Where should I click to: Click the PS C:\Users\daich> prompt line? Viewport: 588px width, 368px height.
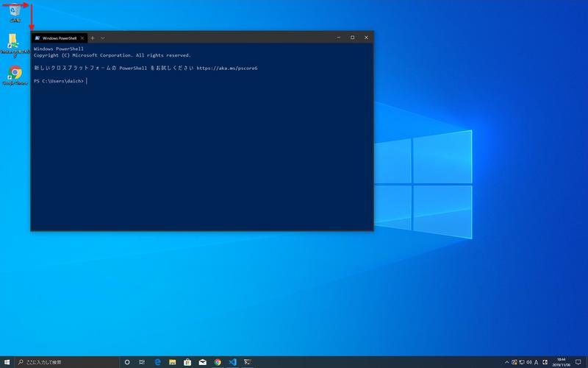pyautogui.click(x=59, y=81)
